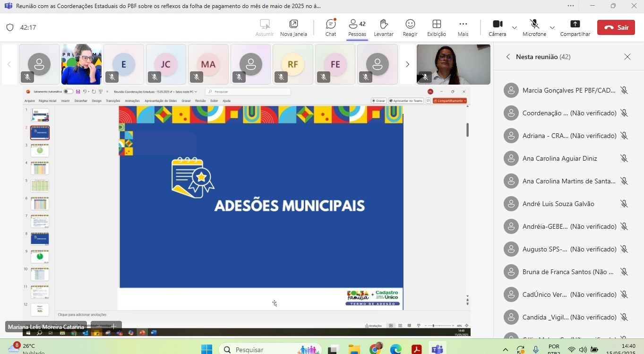
Task: Expand the microphone options dropdown arrow
Action: coord(552,27)
